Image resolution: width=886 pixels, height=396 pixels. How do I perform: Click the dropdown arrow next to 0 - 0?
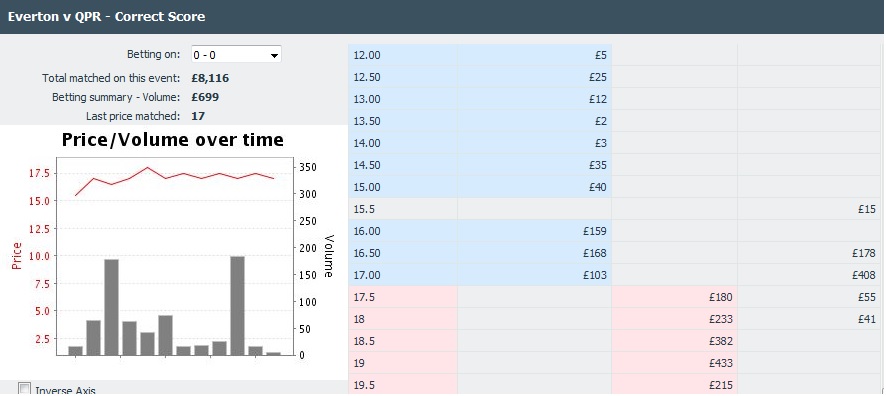pyautogui.click(x=274, y=55)
